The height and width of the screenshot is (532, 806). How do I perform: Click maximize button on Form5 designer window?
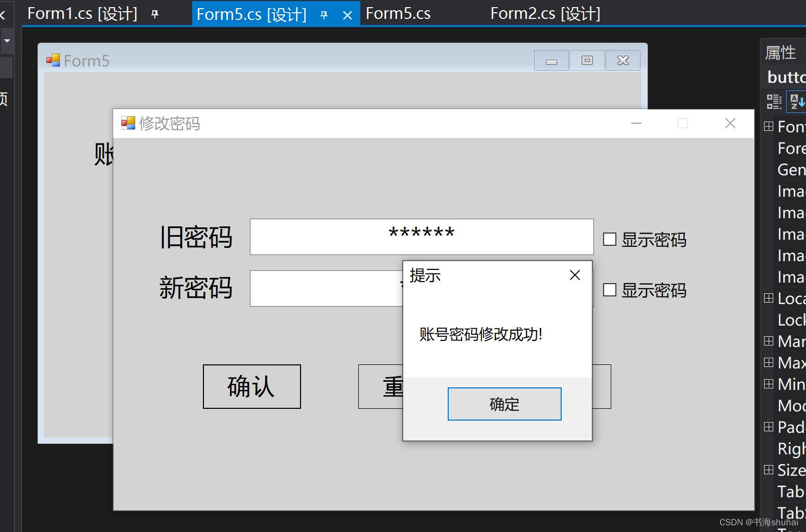point(587,60)
